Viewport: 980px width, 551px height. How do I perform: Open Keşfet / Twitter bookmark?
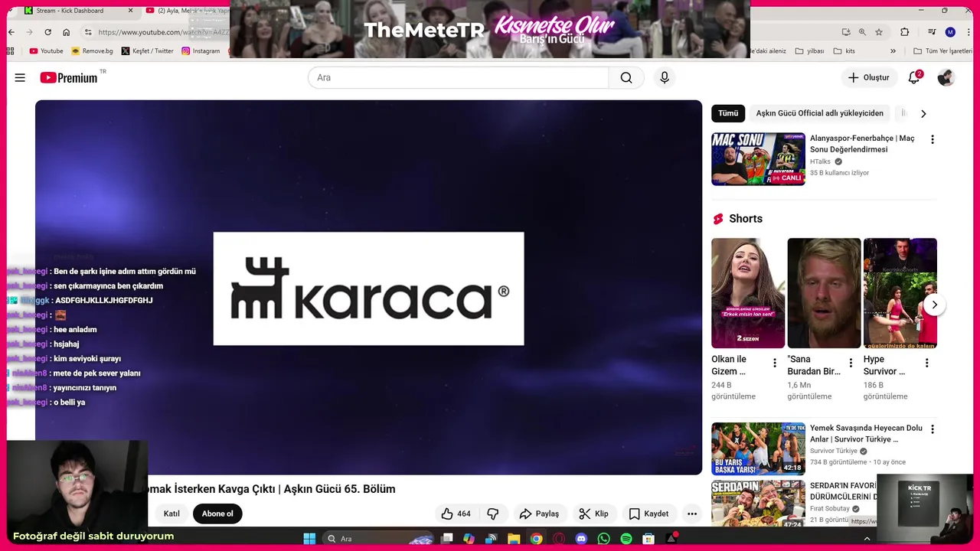tap(148, 51)
